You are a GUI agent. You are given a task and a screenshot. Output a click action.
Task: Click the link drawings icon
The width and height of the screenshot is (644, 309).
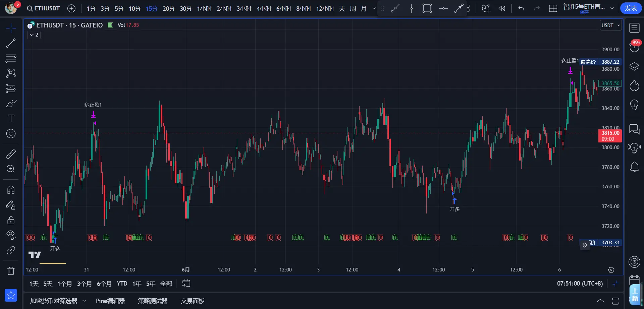pyautogui.click(x=11, y=250)
